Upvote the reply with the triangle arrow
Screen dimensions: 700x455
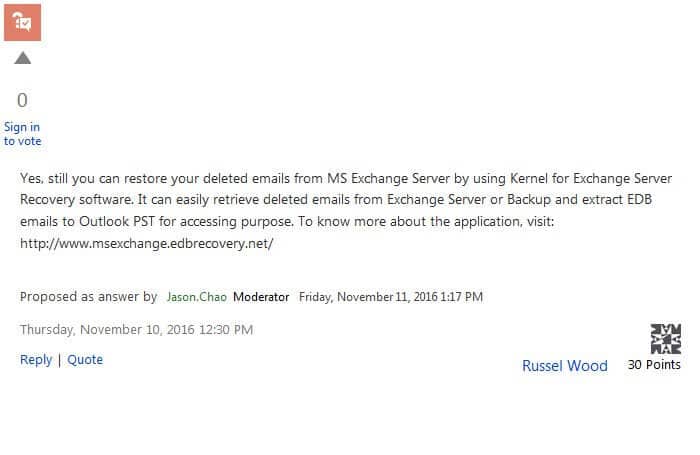click(22, 58)
